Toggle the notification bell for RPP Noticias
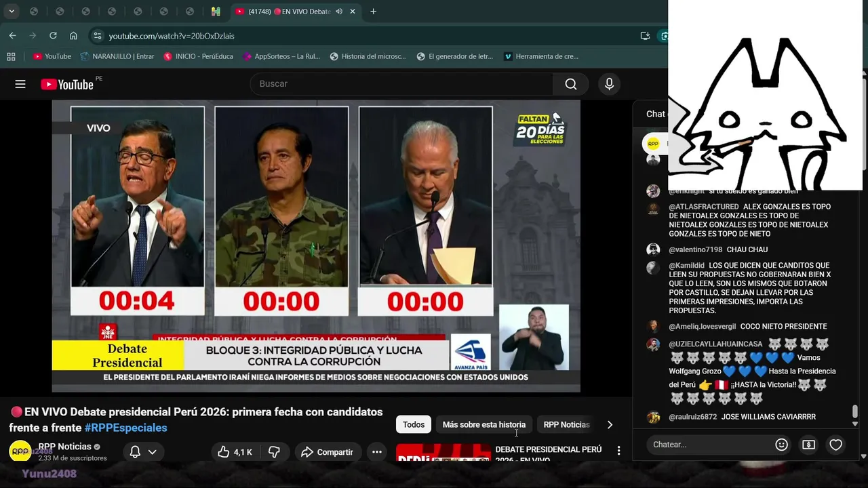Viewport: 868px width, 488px height. pos(135,452)
